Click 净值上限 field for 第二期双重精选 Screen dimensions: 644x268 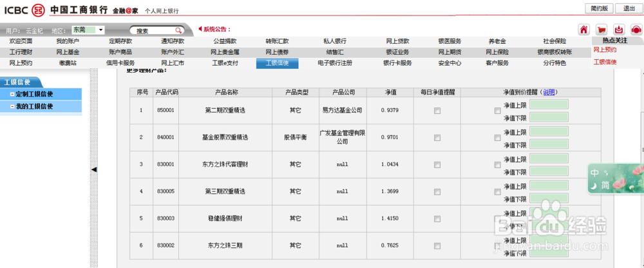549,104
